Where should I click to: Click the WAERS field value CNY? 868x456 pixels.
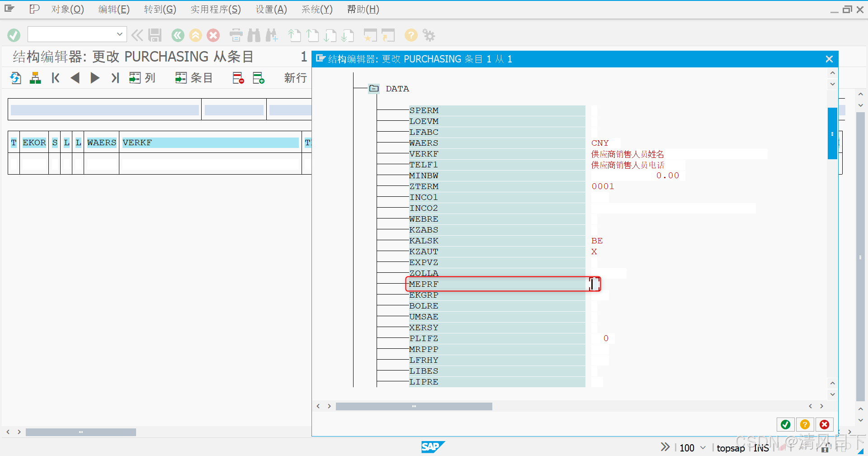(x=600, y=143)
